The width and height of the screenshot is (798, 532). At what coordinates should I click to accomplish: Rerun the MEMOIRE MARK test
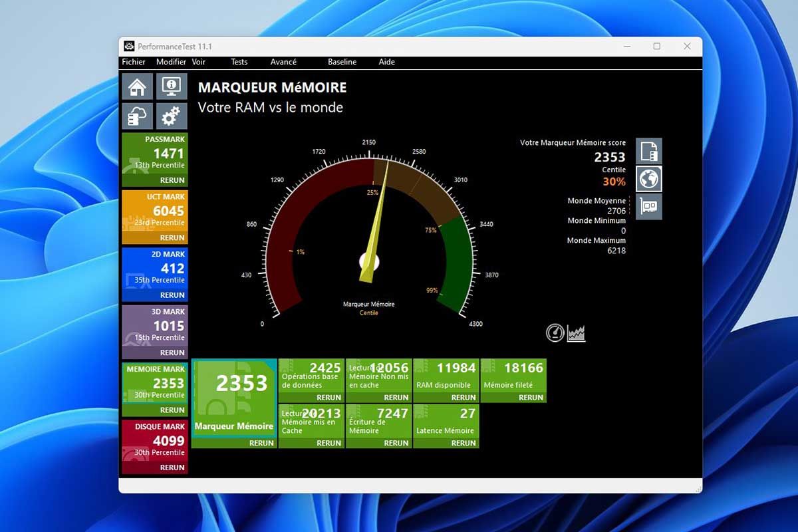pyautogui.click(x=172, y=410)
